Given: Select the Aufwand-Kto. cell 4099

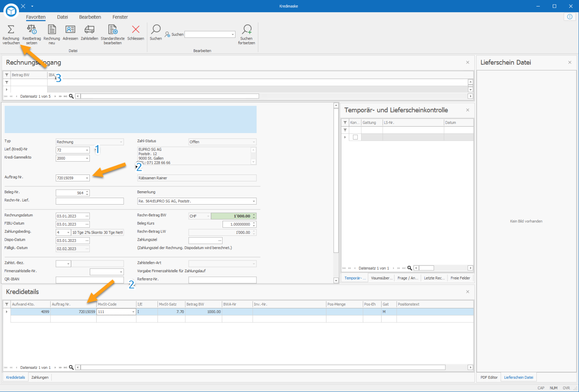Looking at the screenshot, I should coord(30,312).
